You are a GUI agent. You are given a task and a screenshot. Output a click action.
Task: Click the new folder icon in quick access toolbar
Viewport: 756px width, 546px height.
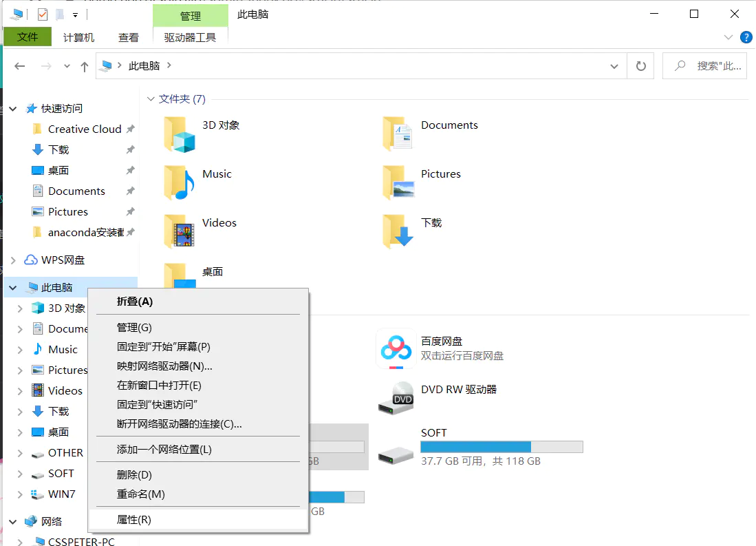point(60,14)
